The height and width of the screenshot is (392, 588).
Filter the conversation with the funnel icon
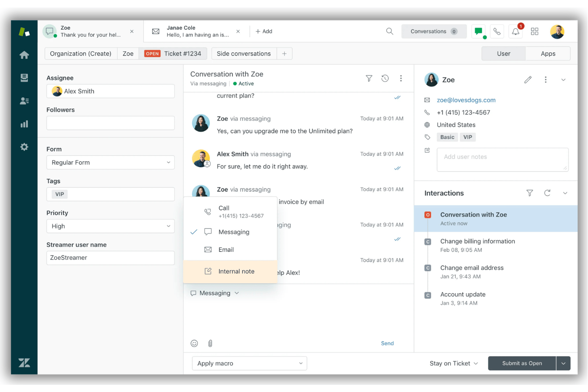click(369, 79)
